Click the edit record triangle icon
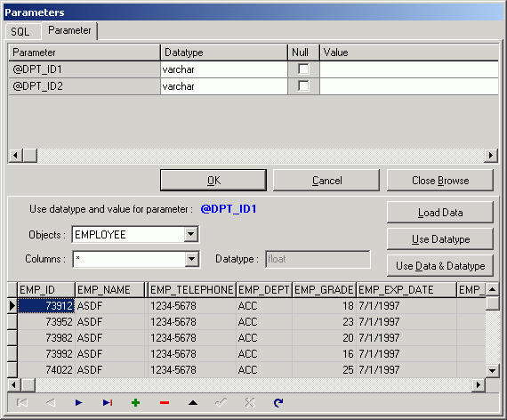The image size is (507, 420). pyautogui.click(x=193, y=402)
